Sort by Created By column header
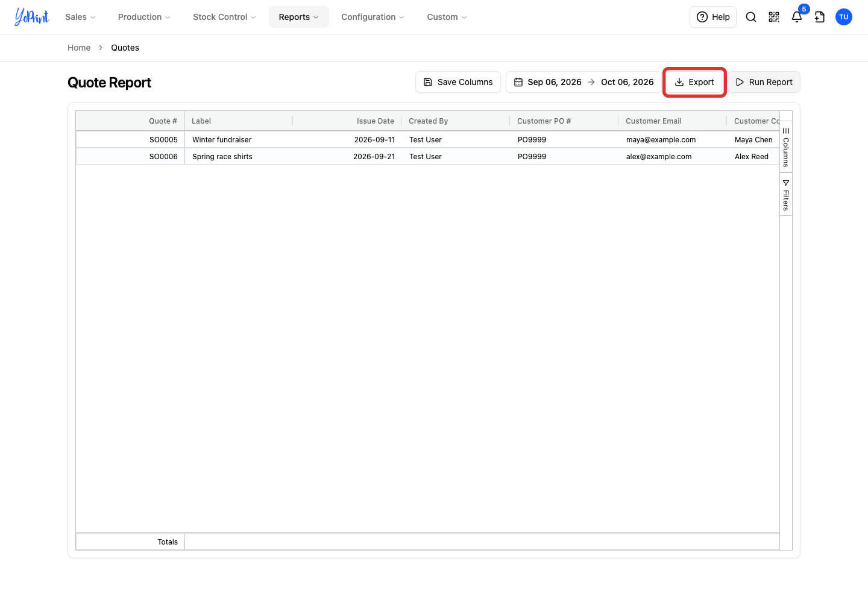Viewport: 868px width, 603px height. tap(455, 121)
